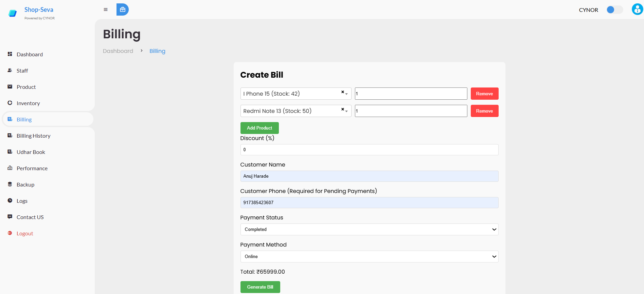Viewport: 644px width, 294px height.
Task: Navigate to Performance page
Action: (32, 169)
